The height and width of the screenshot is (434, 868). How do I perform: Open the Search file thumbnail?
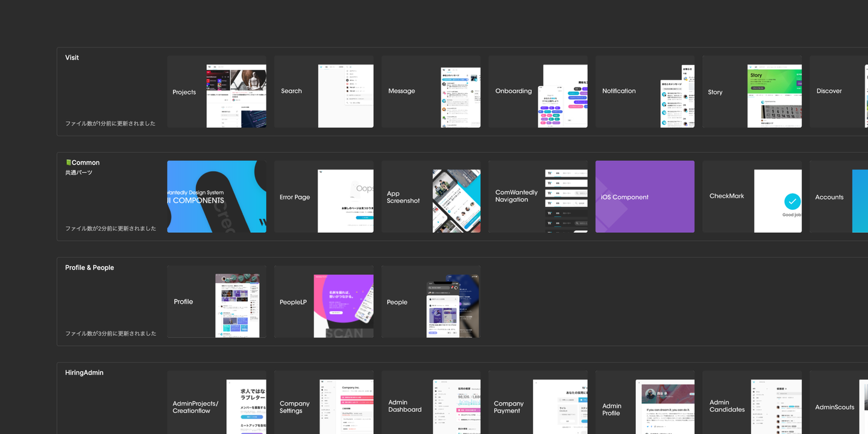pyautogui.click(x=324, y=92)
